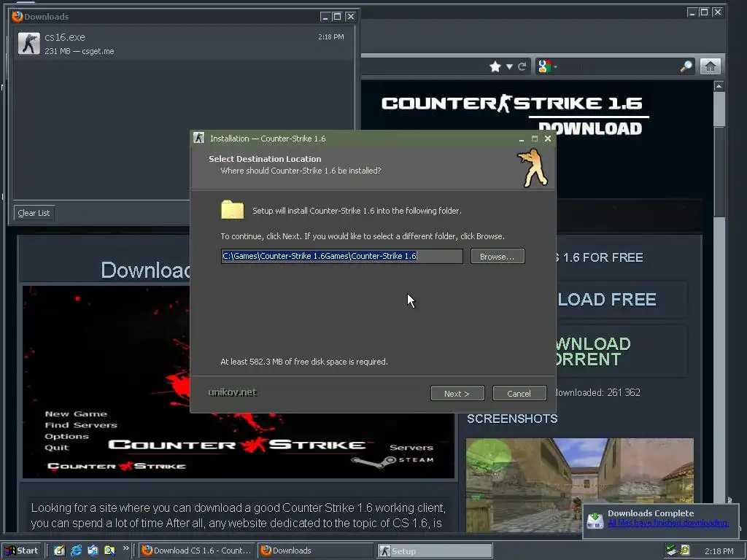Open the Windows Start menu
This screenshot has height=560, width=747.
22,551
